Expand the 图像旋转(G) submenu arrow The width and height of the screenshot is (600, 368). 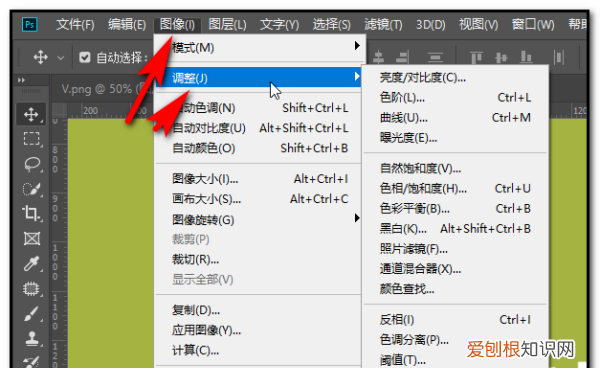pyautogui.click(x=357, y=218)
